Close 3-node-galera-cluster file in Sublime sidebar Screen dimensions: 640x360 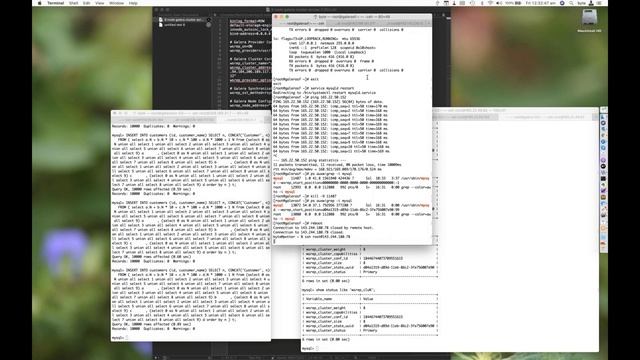[x=209, y=20]
